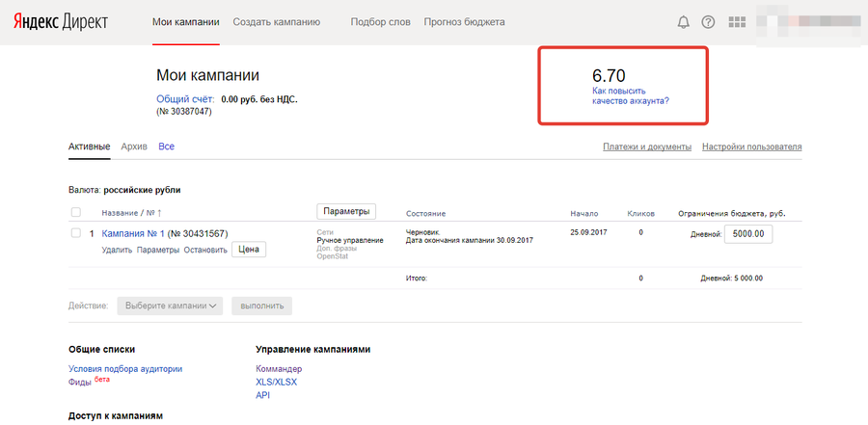Switch to the Архив tab

(x=134, y=146)
